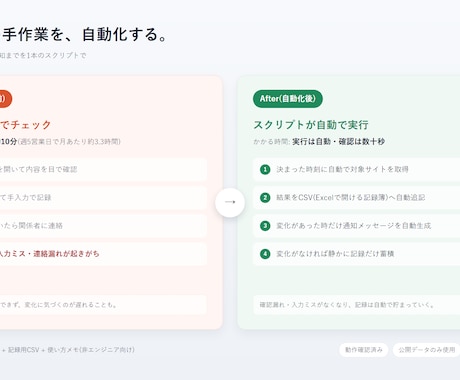Click the red でチェック heading
460x380 pixels.
click(26, 125)
